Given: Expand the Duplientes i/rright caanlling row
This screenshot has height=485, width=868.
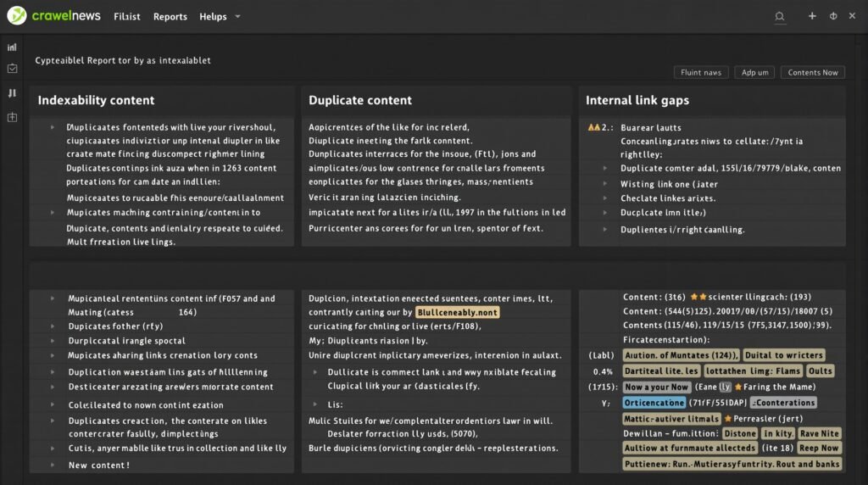Looking at the screenshot, I should pyautogui.click(x=605, y=229).
